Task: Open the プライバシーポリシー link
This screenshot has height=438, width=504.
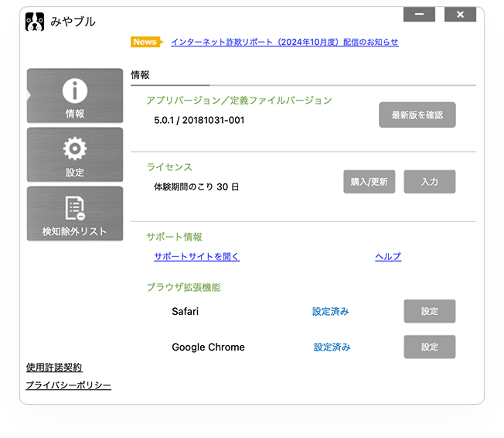Action: click(x=68, y=385)
